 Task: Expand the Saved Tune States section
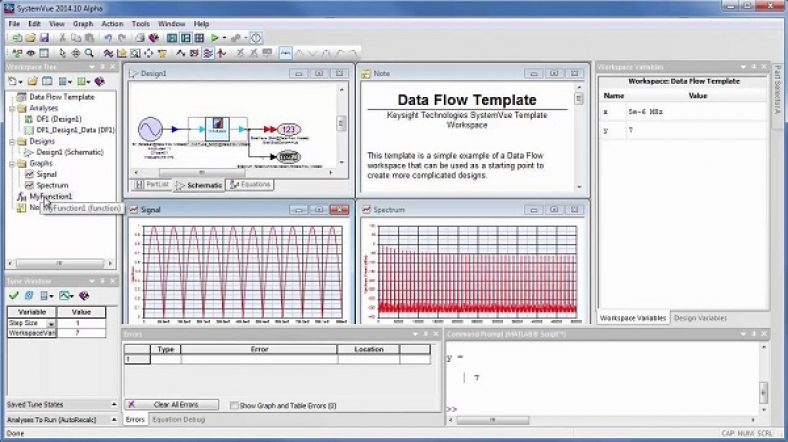pyautogui.click(x=114, y=404)
